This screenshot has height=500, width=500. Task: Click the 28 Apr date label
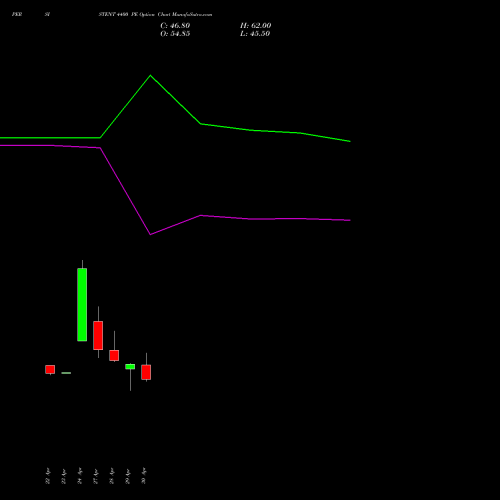[x=112, y=476]
